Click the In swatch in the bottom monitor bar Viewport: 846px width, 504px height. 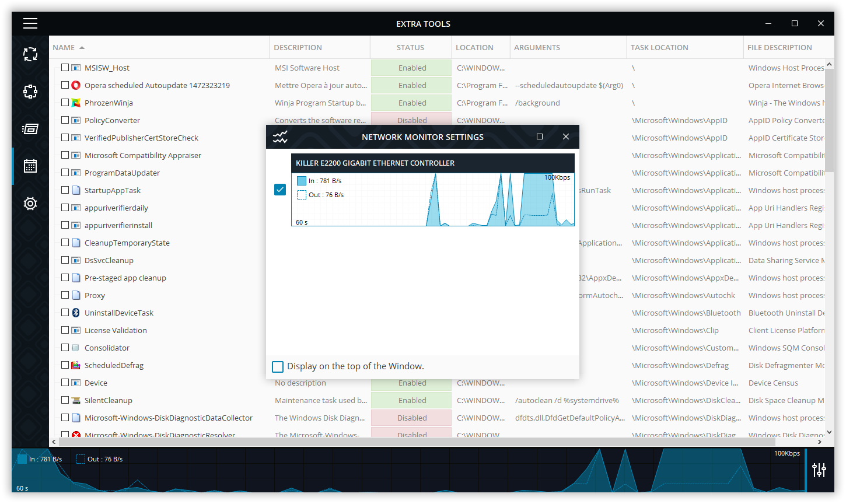22,459
